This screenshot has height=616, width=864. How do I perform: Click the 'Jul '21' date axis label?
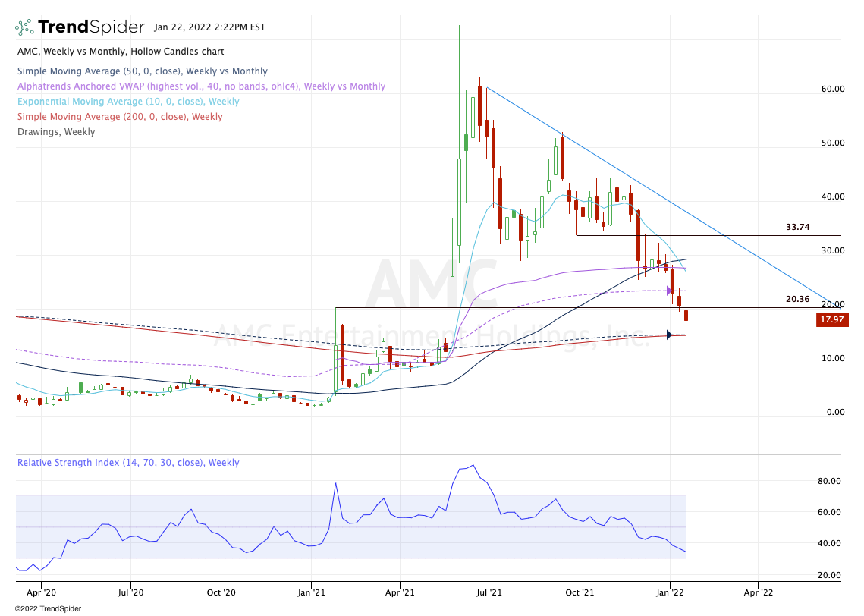489,592
